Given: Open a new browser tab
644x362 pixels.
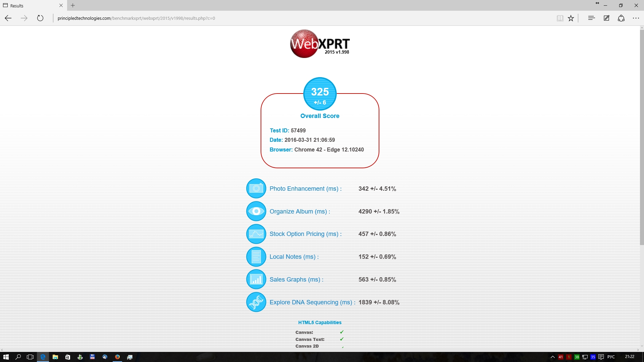Looking at the screenshot, I should (x=73, y=5).
